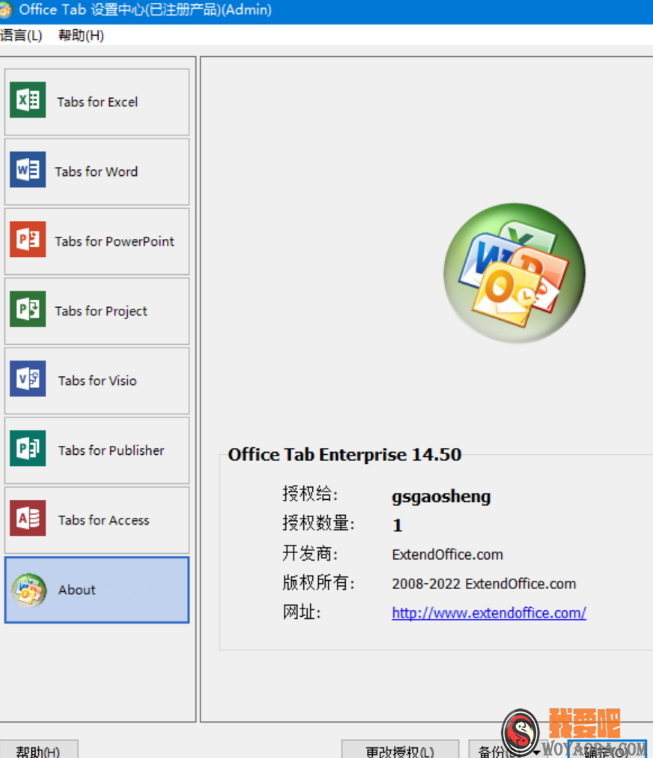The width and height of the screenshot is (653, 758).
Task: Click the 帮助(H) button at bottom left
Action: pyautogui.click(x=38, y=750)
